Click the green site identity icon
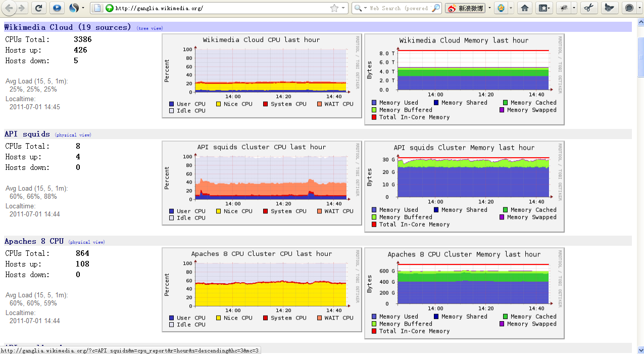This screenshot has height=354, width=644. (x=109, y=8)
